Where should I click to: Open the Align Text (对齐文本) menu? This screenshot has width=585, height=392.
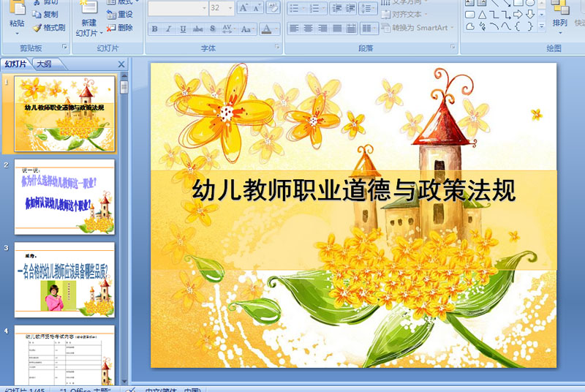(404, 15)
